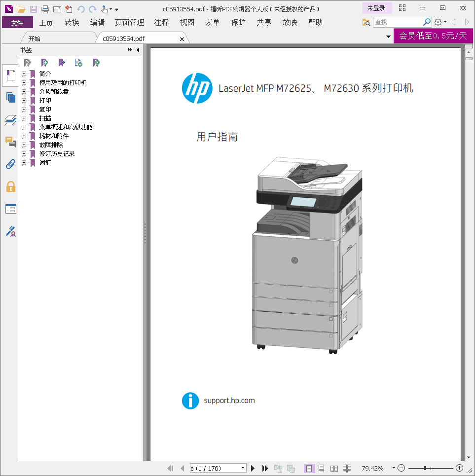Open the quick access toolbar customize arrow
Viewport: 475px width, 476px height.
pyautogui.click(x=116, y=9)
